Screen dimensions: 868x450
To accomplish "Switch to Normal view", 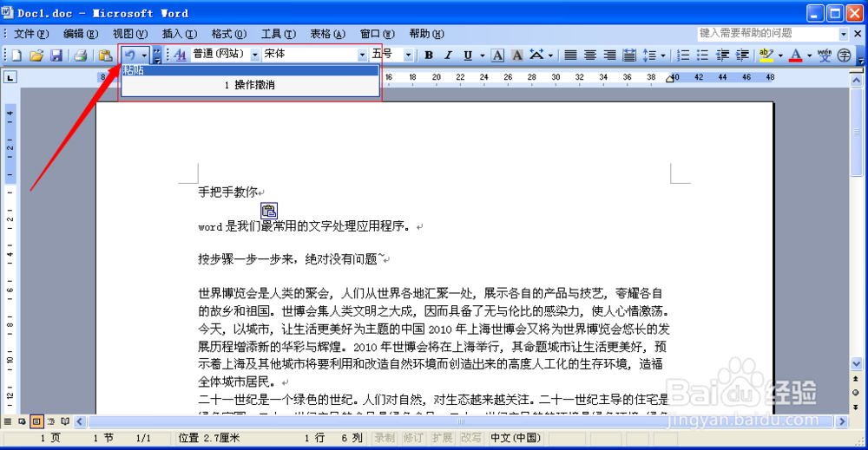I will coord(8,421).
